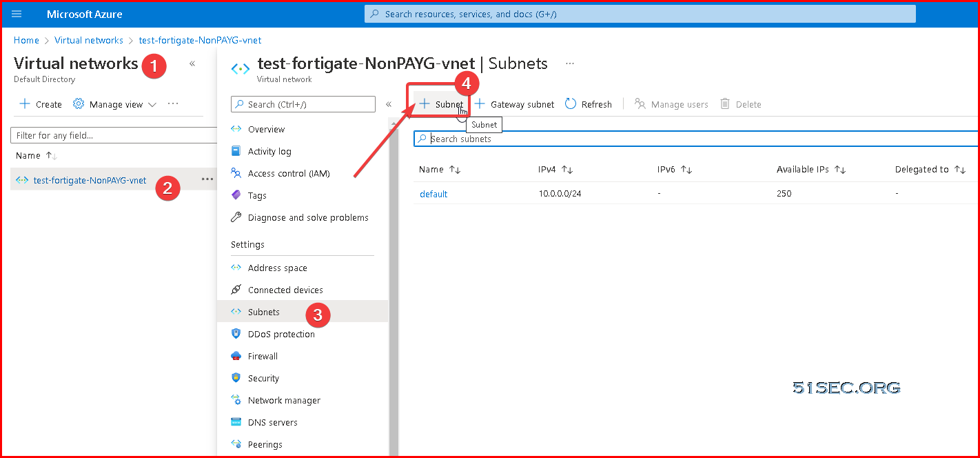Click the Firewall icon
Viewport: 980px width, 458px height.
[x=236, y=356]
